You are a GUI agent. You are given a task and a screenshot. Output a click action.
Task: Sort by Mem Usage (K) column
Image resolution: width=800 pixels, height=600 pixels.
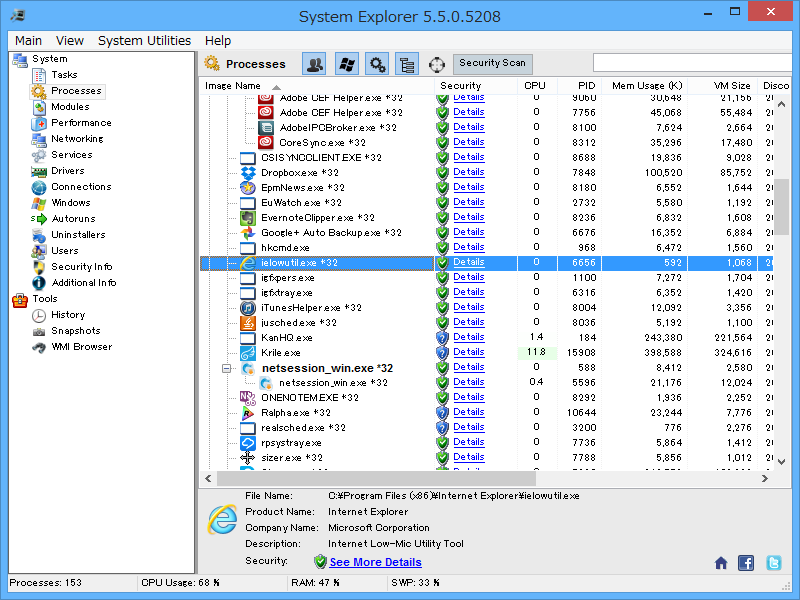click(644, 86)
